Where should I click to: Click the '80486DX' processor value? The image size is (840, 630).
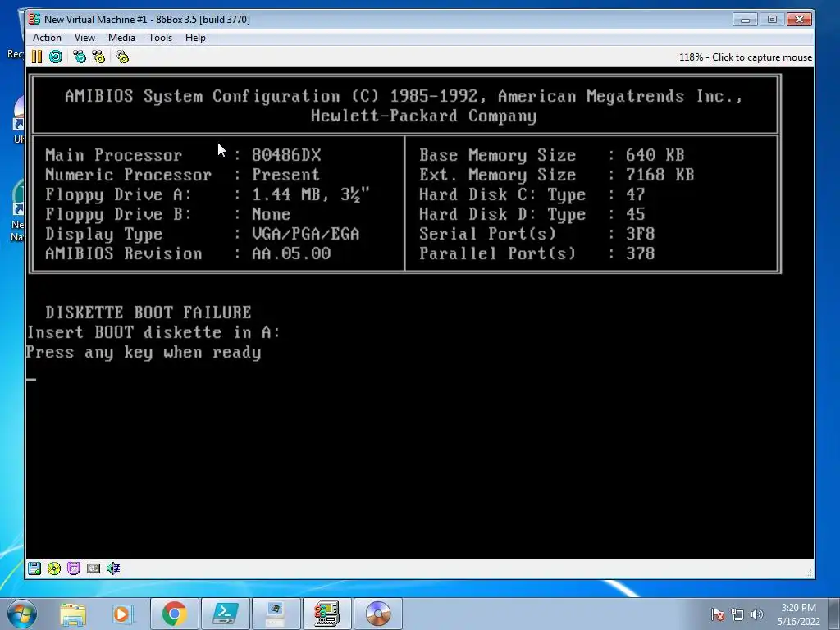pyautogui.click(x=286, y=155)
